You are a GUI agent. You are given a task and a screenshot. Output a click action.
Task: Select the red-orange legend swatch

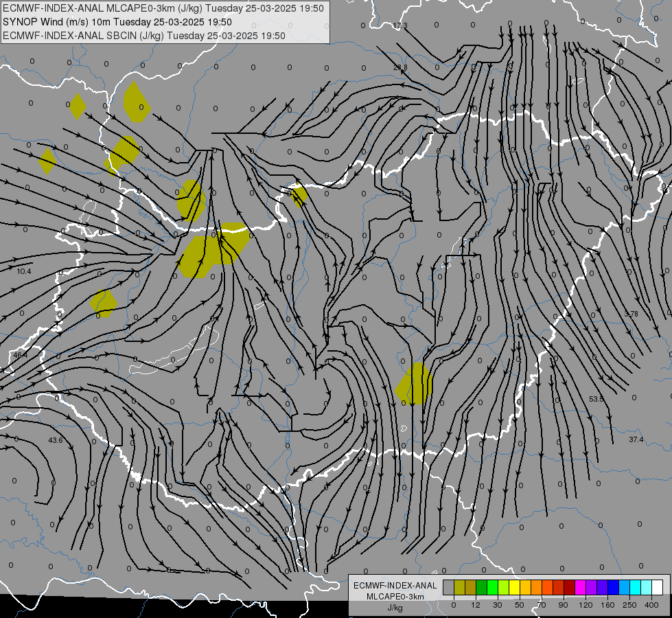tap(548, 587)
